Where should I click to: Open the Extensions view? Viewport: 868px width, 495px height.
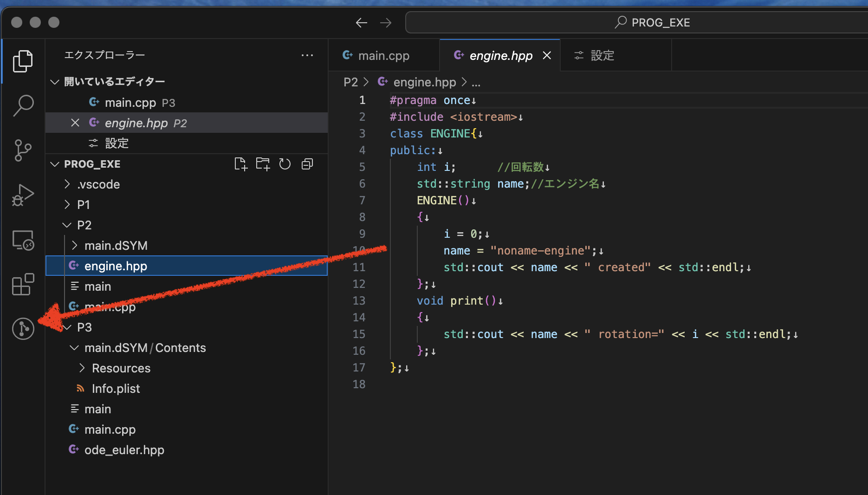pyautogui.click(x=23, y=284)
